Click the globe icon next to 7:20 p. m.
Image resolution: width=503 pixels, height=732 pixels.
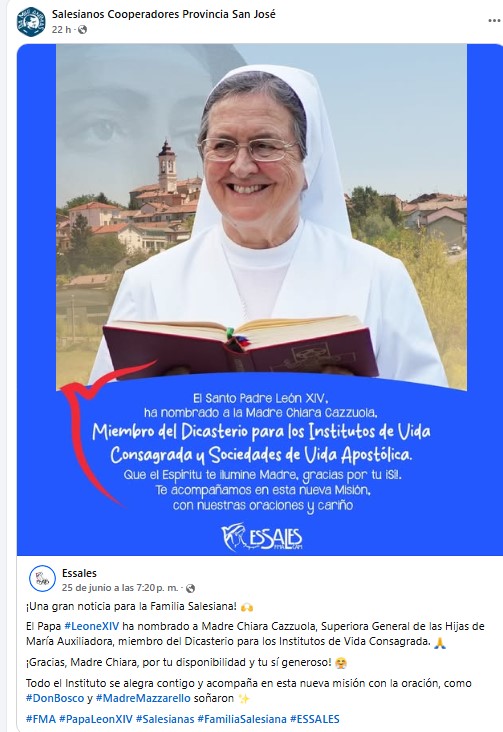190,589
